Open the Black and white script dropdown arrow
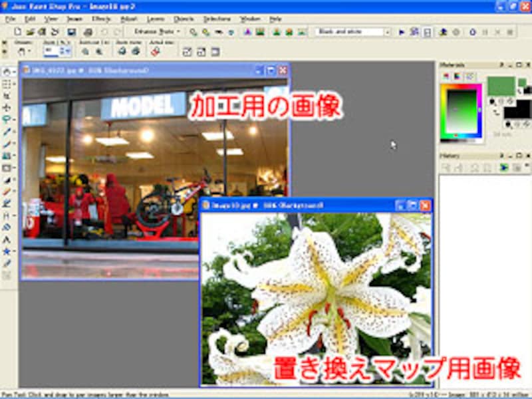 click(x=387, y=32)
